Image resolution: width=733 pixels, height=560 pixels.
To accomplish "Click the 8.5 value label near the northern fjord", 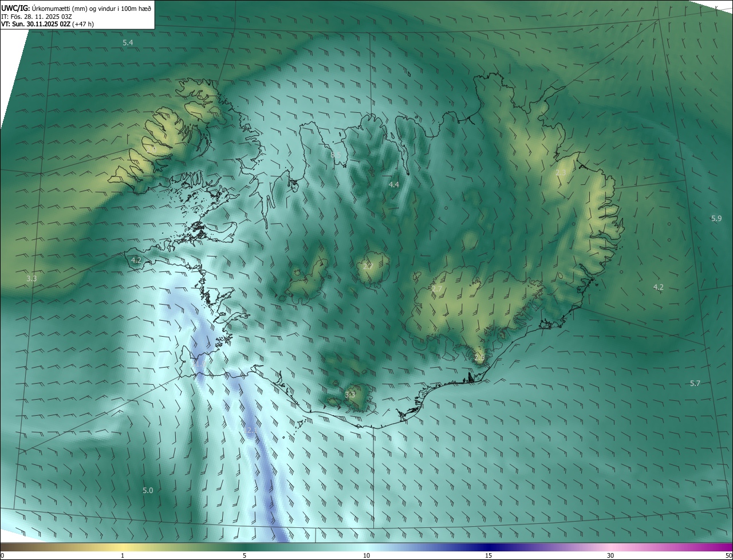I will pos(336,155).
